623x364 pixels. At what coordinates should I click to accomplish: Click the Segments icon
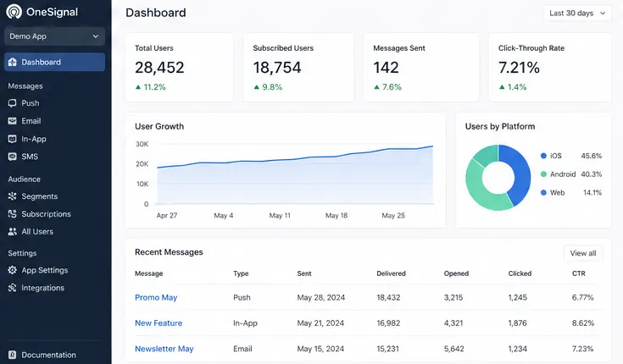click(13, 196)
